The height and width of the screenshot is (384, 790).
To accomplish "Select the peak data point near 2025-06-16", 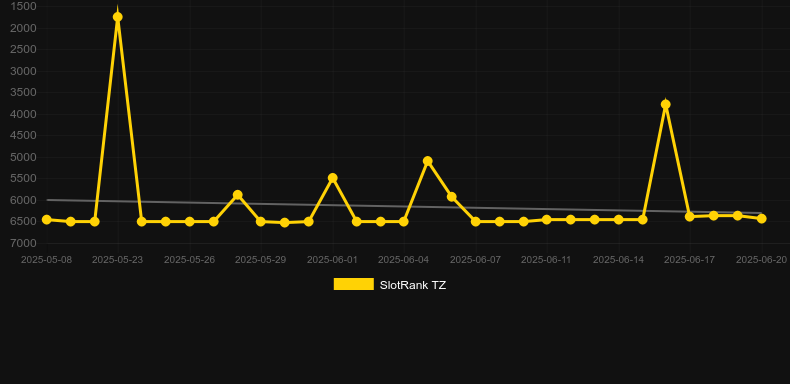I will tap(666, 104).
